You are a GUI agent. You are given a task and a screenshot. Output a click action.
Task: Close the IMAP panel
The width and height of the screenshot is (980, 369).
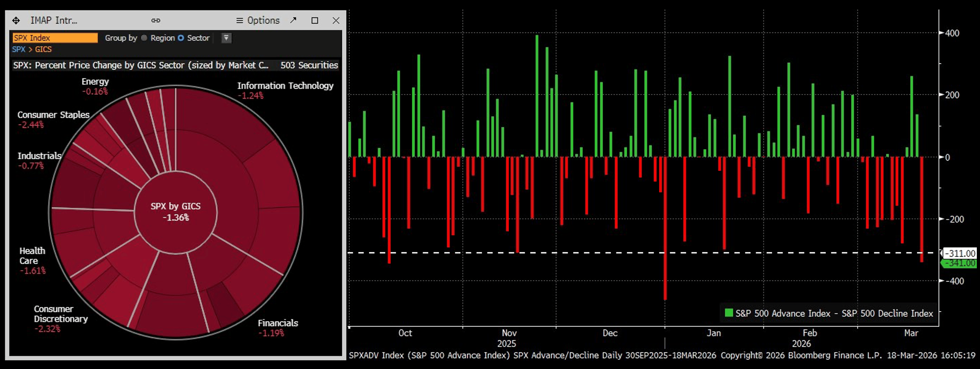click(x=336, y=20)
